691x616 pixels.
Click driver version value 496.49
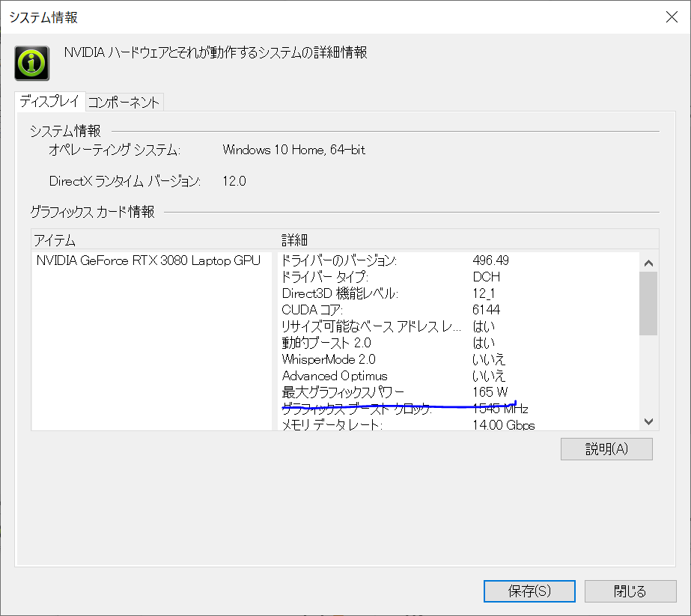click(x=490, y=260)
